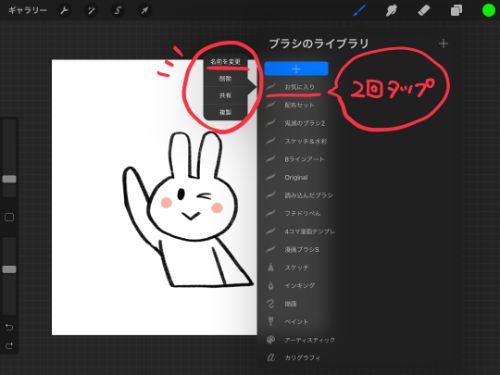Click the ペイント paintbrush icon
Screen dimensions: 500x375
[271, 321]
